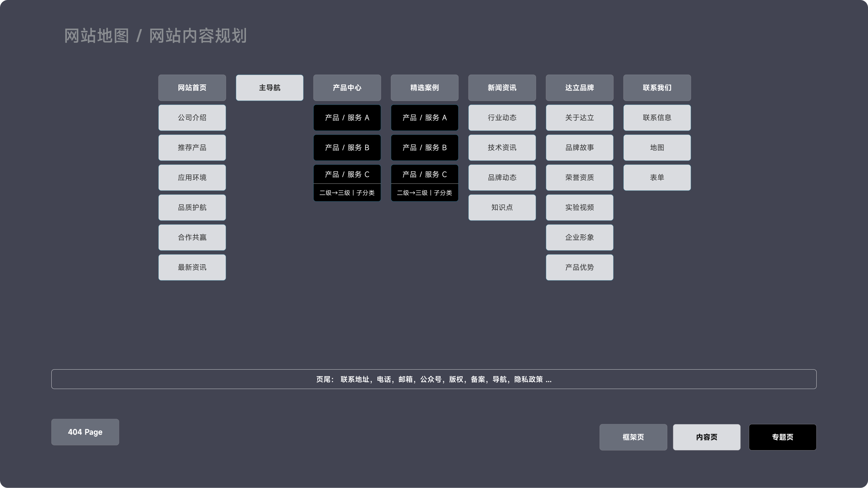Open the 404 Page box
This screenshot has height=488, width=868.
pos(85,432)
